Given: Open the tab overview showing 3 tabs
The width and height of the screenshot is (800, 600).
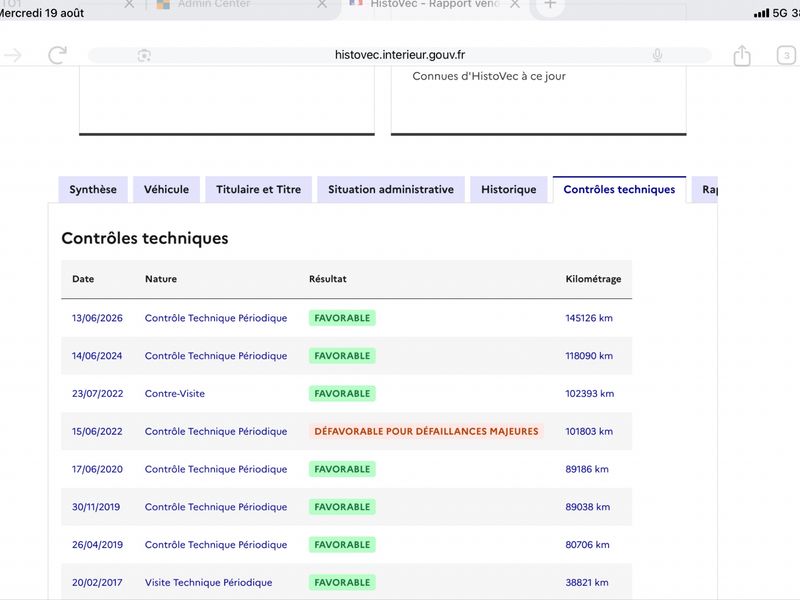Looking at the screenshot, I should click(x=786, y=55).
